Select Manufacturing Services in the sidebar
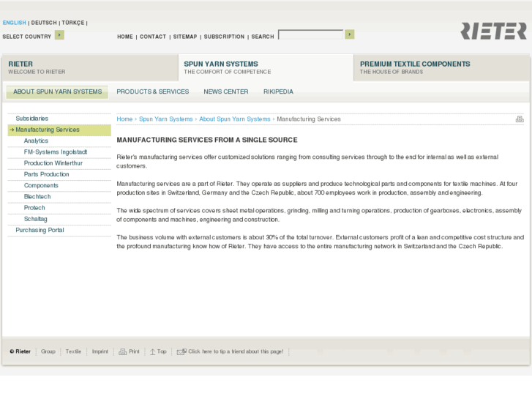 coord(59,130)
